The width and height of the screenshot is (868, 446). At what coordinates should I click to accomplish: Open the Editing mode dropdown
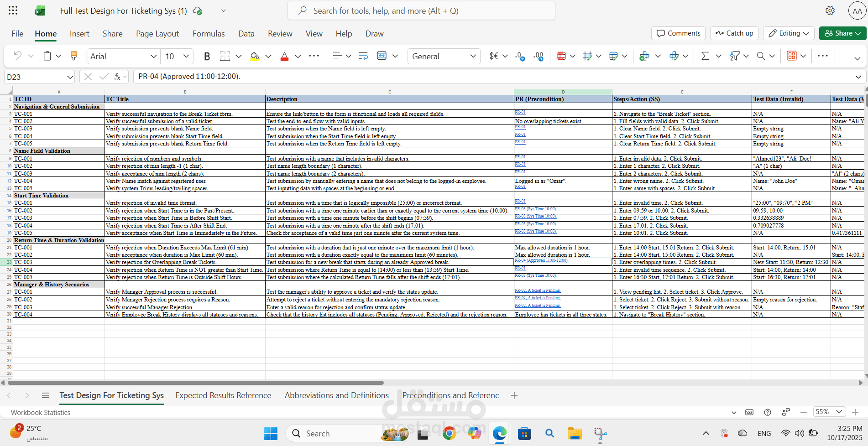point(789,33)
